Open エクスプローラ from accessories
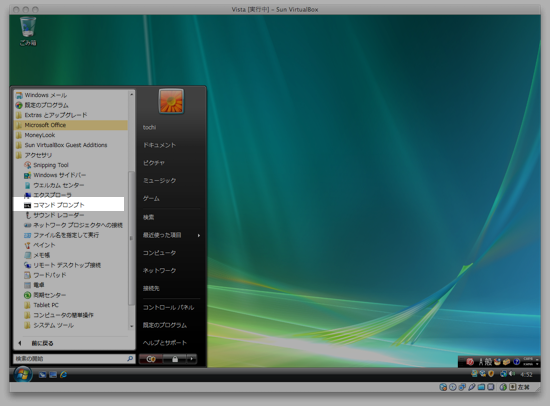The height and width of the screenshot is (406, 550). pos(71,194)
